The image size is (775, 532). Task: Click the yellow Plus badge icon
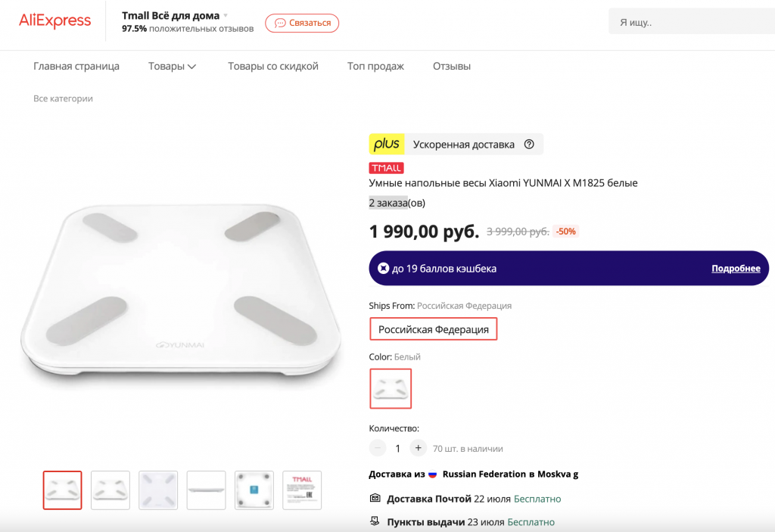[387, 144]
